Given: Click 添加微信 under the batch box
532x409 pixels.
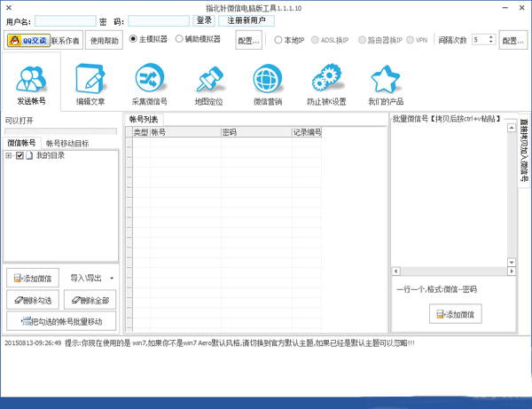Looking at the screenshot, I should [x=456, y=314].
